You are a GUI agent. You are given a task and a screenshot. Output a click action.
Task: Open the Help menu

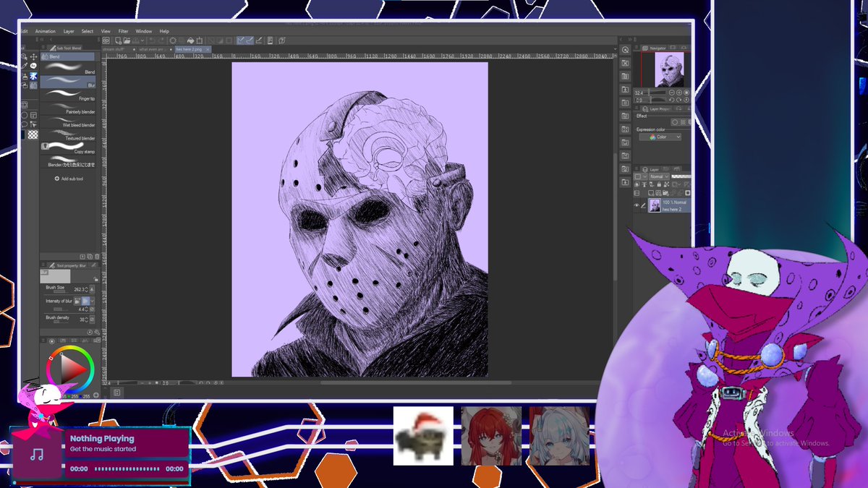click(x=164, y=31)
